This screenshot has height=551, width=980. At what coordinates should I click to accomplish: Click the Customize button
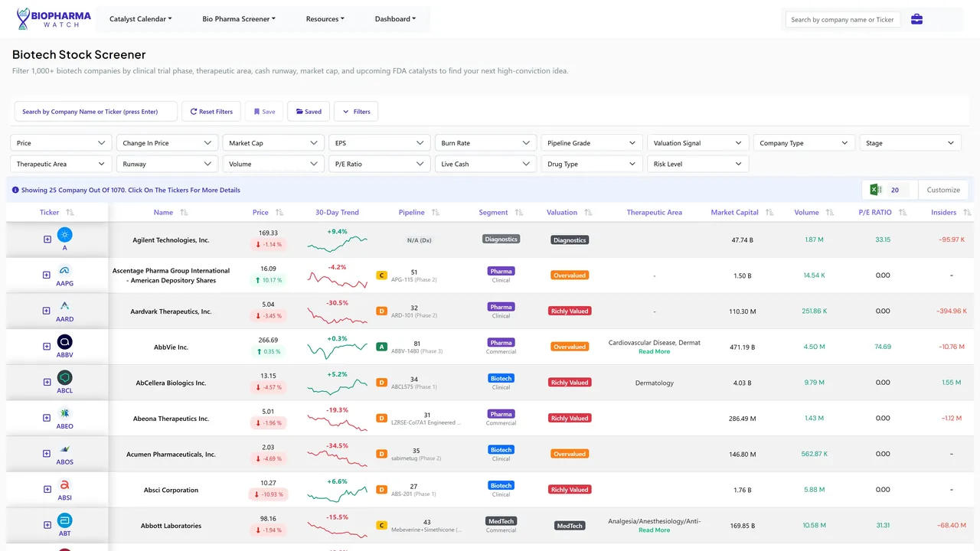tap(943, 190)
